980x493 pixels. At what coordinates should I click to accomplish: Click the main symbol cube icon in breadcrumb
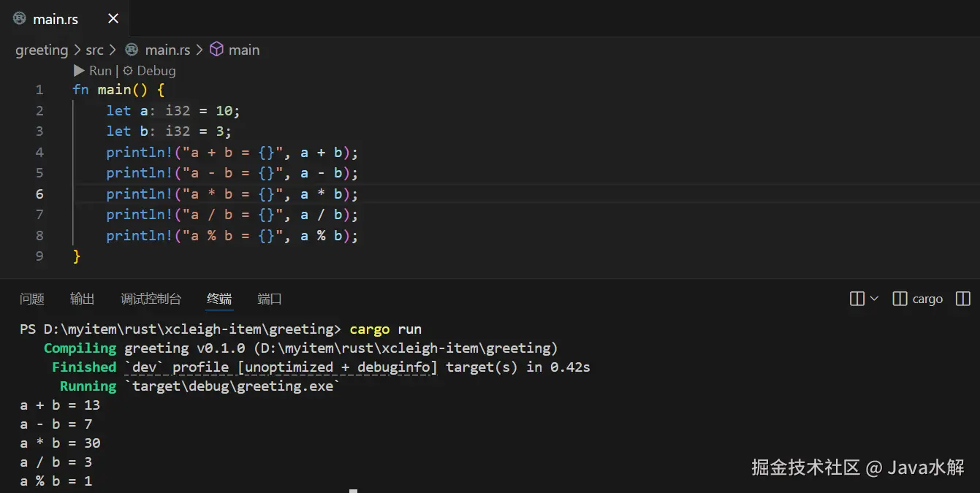click(216, 50)
